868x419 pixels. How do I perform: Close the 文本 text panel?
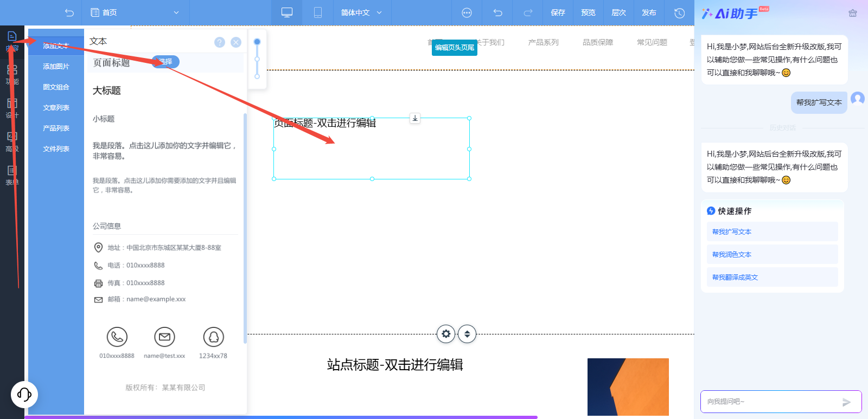click(x=236, y=42)
